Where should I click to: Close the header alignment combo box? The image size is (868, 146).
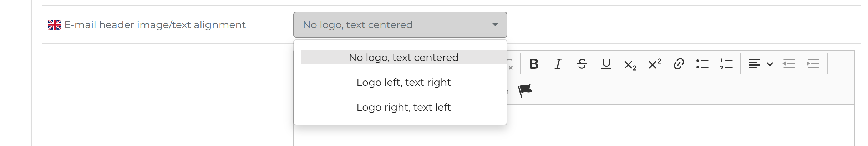pos(495,25)
